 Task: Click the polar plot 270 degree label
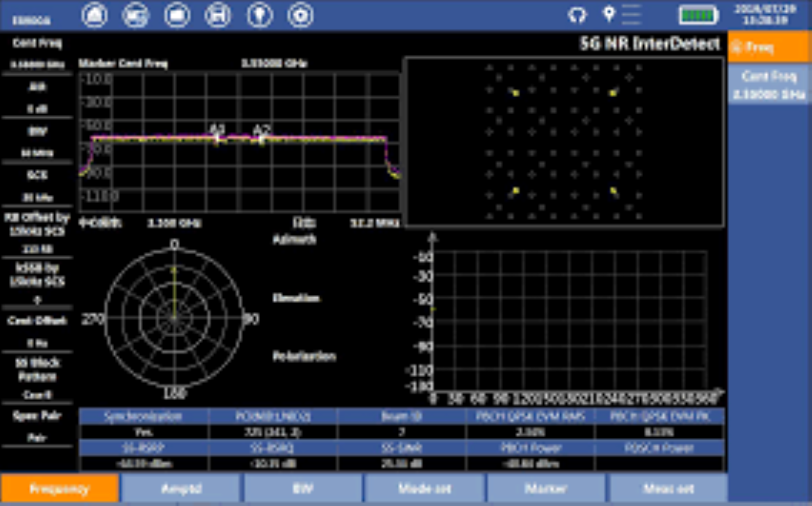pos(92,319)
